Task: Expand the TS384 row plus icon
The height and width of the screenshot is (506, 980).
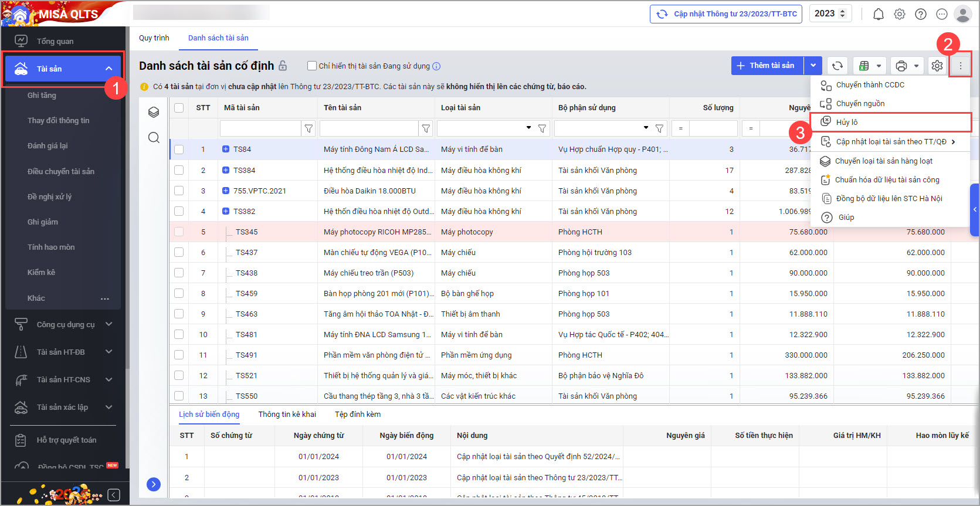Action: coord(226,170)
